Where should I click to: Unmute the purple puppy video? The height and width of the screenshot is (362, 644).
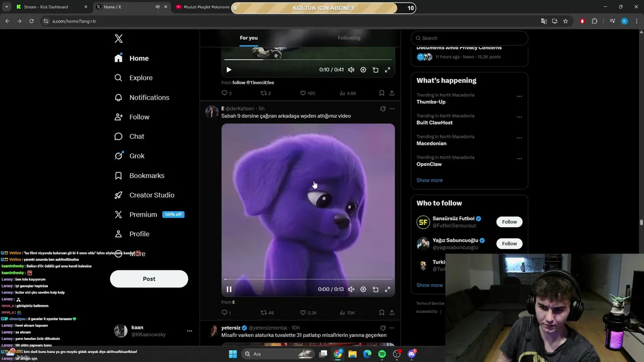pyautogui.click(x=351, y=290)
